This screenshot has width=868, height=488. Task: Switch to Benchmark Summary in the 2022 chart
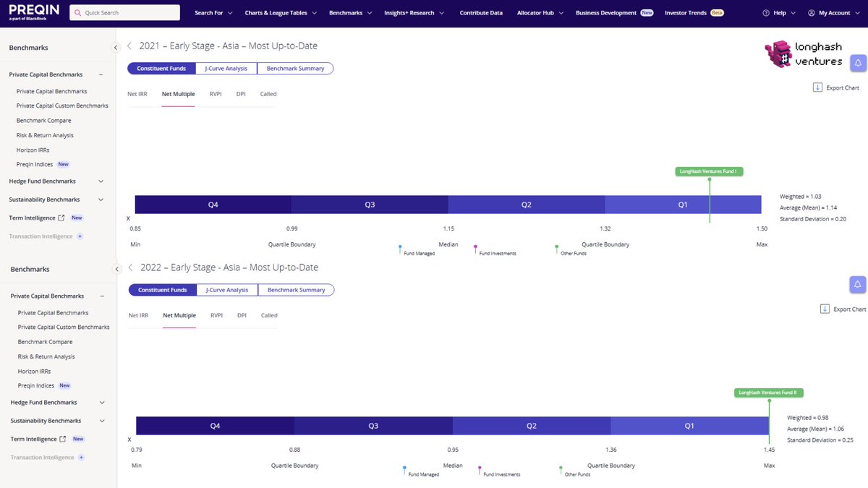(296, 290)
